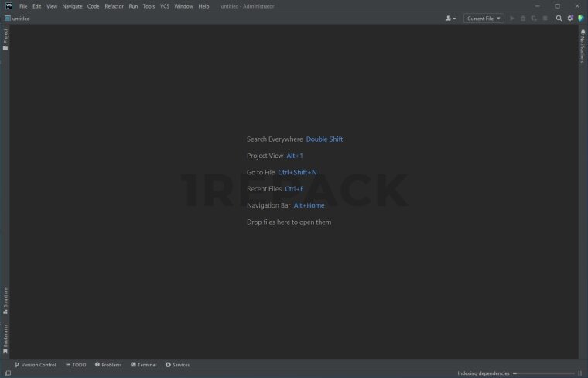This screenshot has width=588, height=378.
Task: Click the untitled project breadcrumb
Action: 21,19
